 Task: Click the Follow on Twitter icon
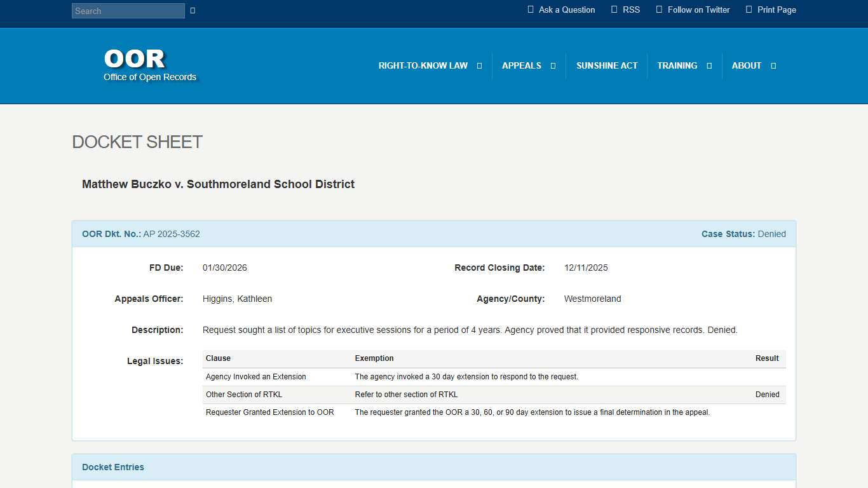tap(659, 10)
